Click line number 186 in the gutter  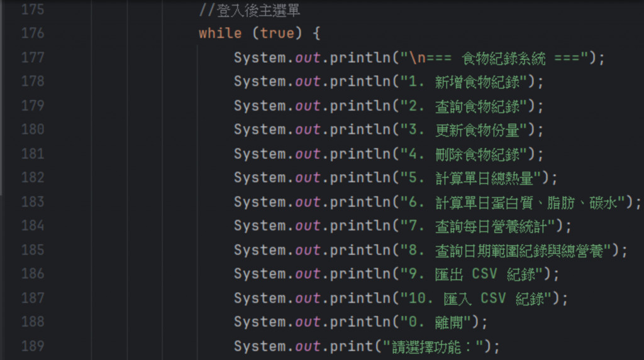tap(33, 273)
